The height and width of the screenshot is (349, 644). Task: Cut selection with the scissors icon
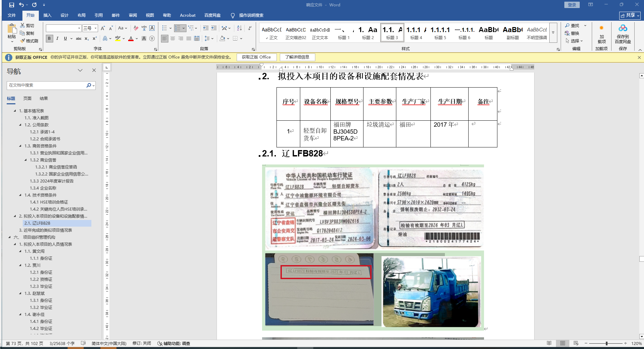27,25
